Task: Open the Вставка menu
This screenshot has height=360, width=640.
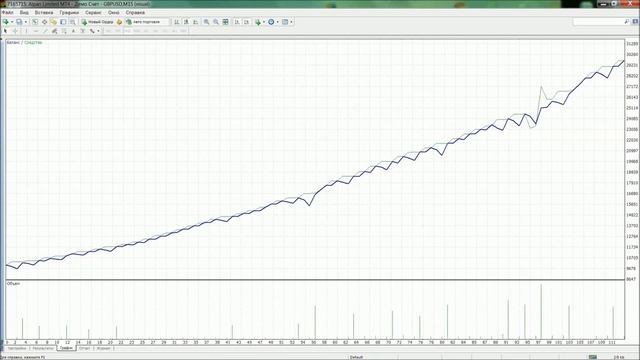Action: click(44, 13)
